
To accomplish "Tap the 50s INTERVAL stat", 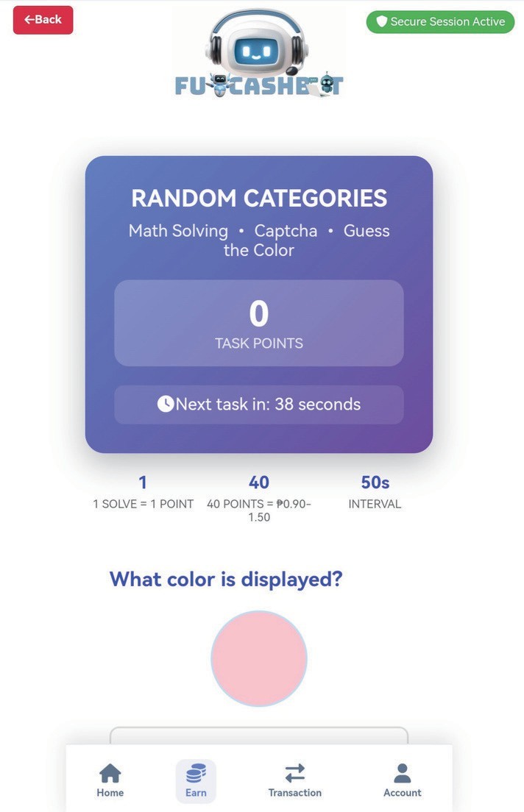I will (x=375, y=493).
